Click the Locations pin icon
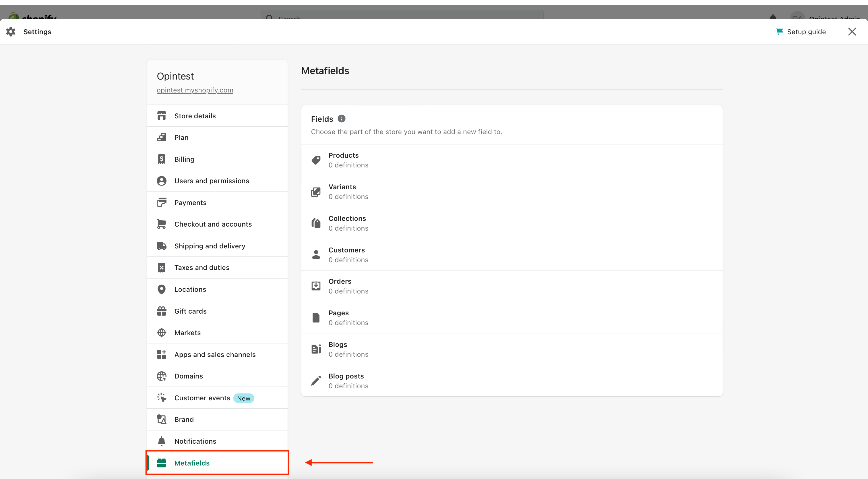This screenshot has height=479, width=868. [161, 289]
